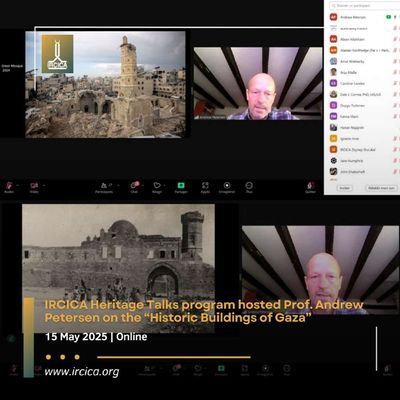
Task: Select Andrew Petersen's upper video tile
Action: [258, 83]
